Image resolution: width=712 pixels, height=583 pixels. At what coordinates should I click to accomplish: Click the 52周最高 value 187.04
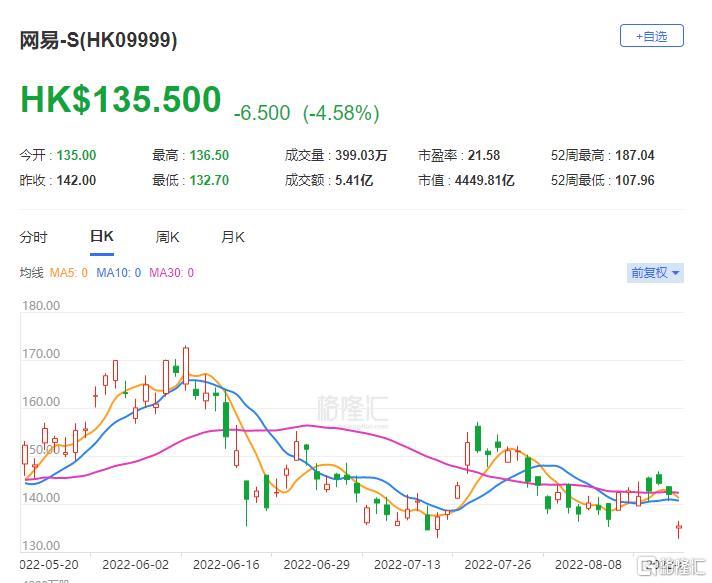click(x=635, y=155)
